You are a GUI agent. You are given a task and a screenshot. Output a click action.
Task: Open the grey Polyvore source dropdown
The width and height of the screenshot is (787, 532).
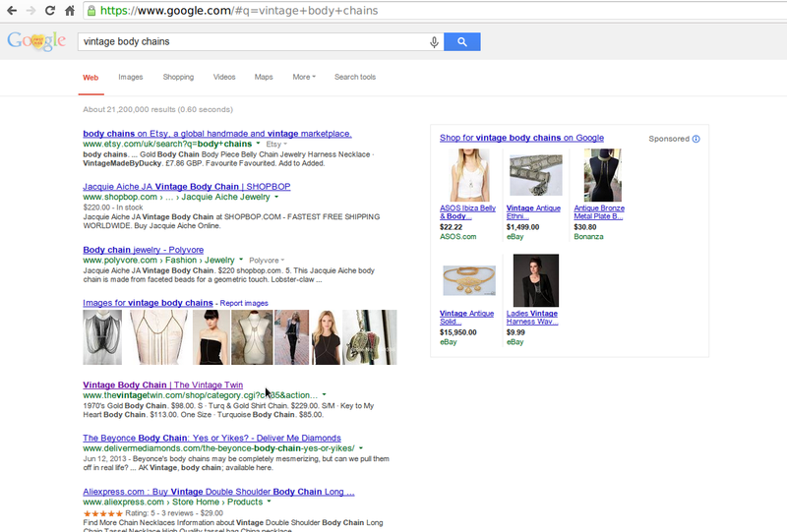point(267,261)
